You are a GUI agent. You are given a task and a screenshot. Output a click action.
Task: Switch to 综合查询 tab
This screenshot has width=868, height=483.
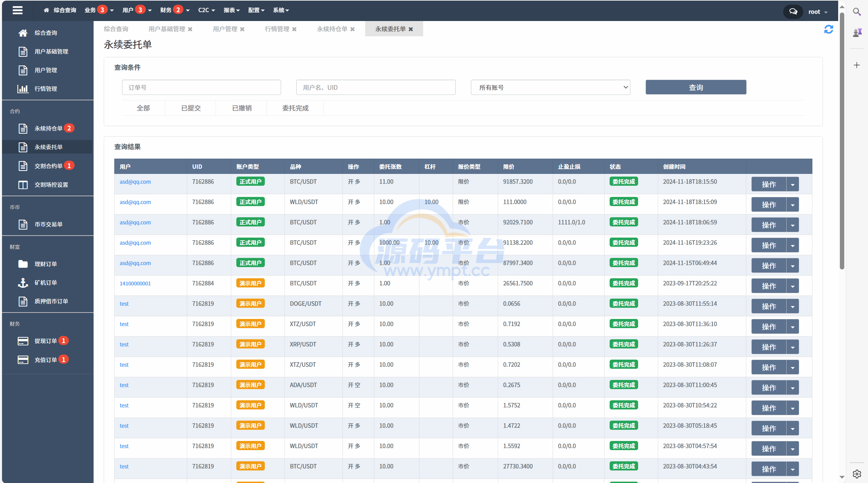click(x=116, y=29)
